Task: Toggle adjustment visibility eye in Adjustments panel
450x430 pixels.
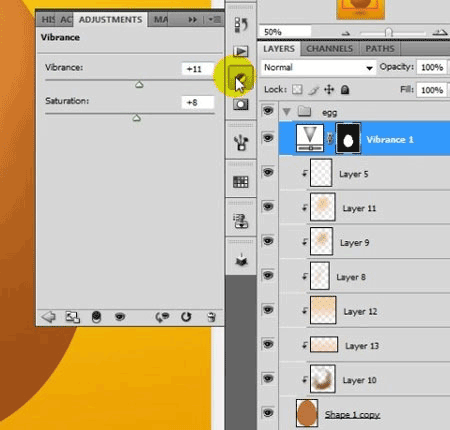Action: click(x=120, y=316)
